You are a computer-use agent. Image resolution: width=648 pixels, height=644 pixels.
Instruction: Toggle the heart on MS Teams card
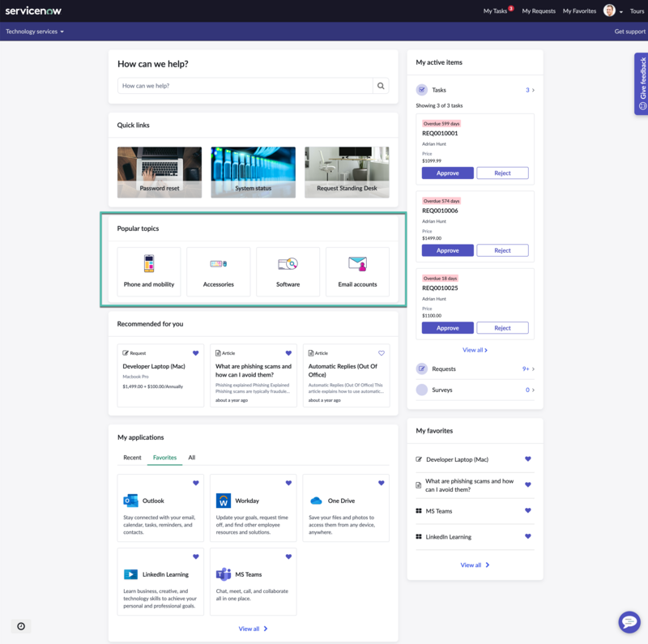288,557
